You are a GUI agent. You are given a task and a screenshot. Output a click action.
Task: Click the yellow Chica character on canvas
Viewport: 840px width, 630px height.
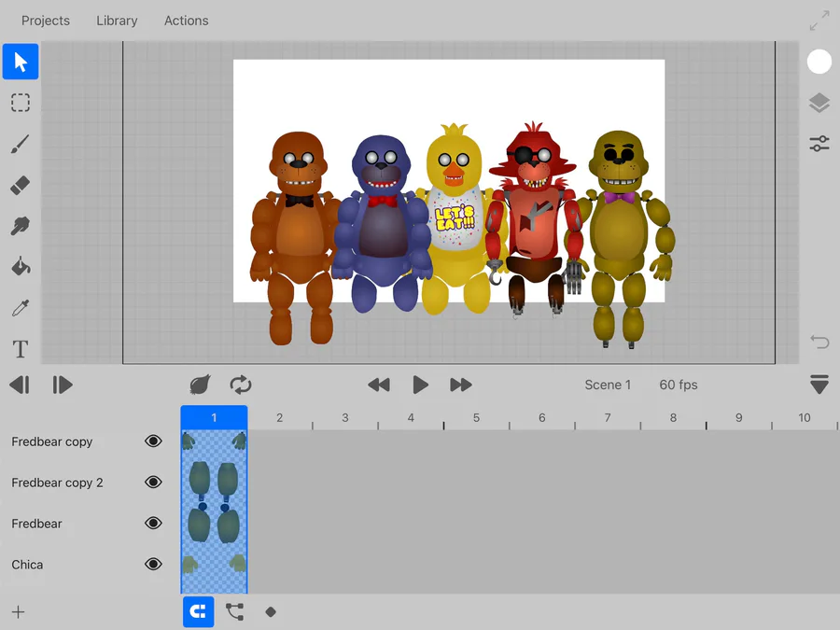point(455,218)
